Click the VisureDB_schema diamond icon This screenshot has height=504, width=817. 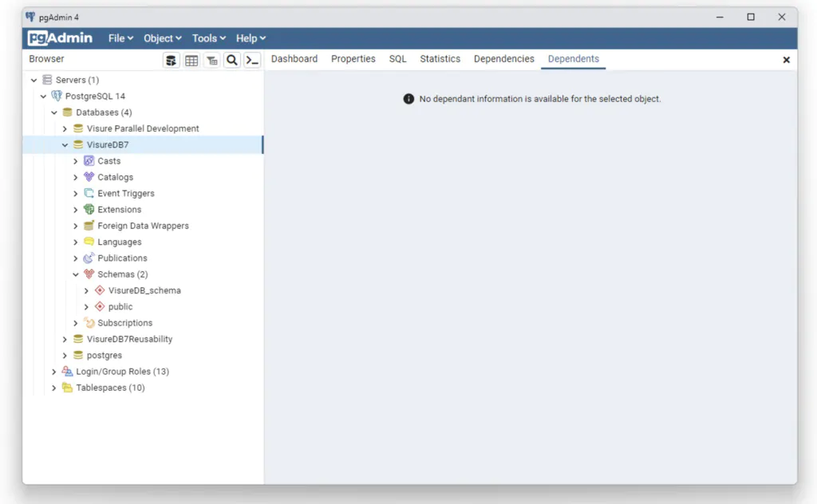click(x=100, y=290)
